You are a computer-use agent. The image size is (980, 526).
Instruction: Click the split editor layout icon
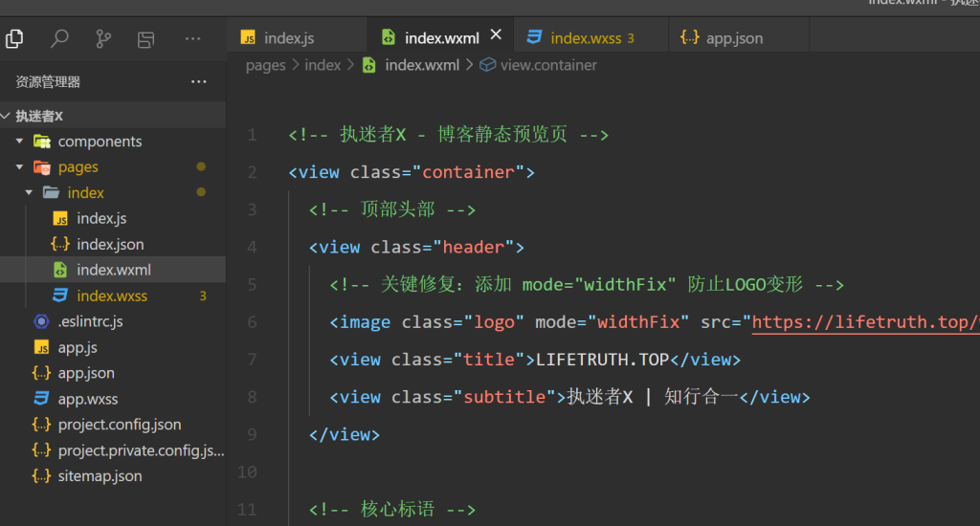point(145,39)
